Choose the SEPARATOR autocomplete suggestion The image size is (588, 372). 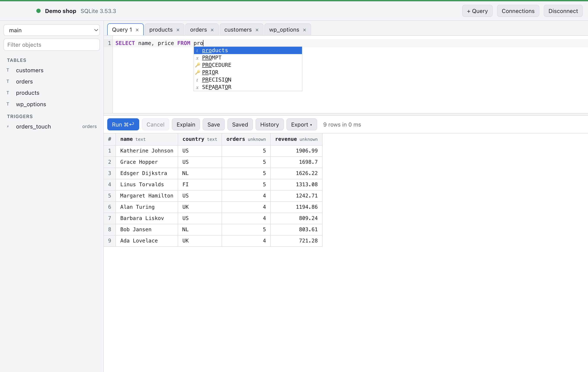point(248,87)
